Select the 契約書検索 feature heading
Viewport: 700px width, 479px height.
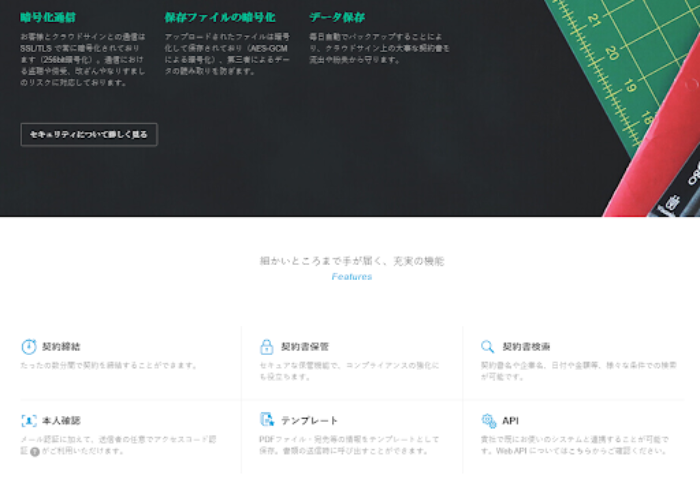[x=525, y=347]
